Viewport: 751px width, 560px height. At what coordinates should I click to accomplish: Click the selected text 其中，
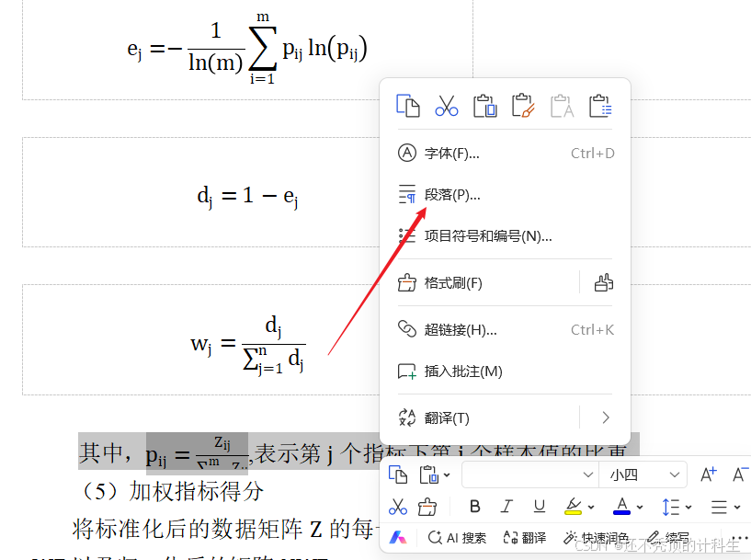pyautogui.click(x=106, y=452)
